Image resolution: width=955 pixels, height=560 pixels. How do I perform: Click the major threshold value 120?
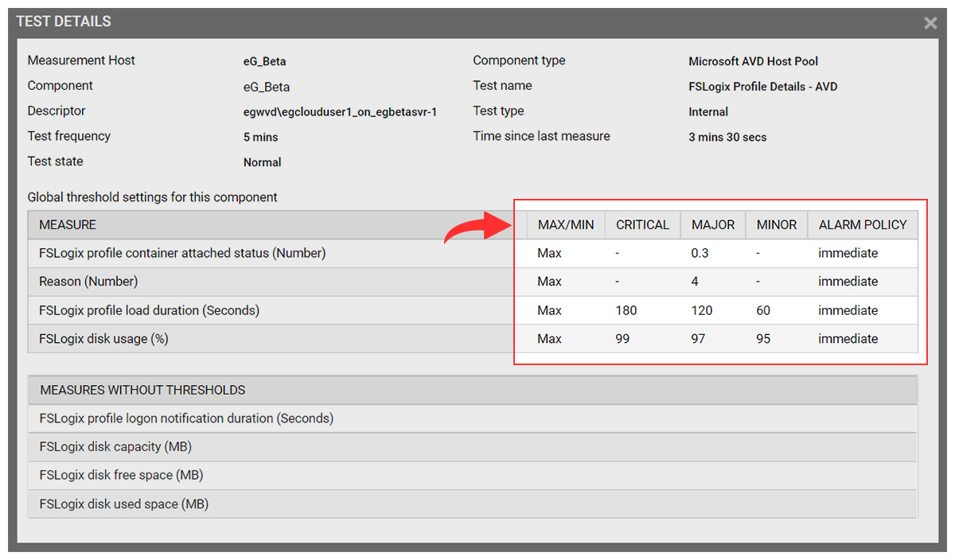point(702,310)
